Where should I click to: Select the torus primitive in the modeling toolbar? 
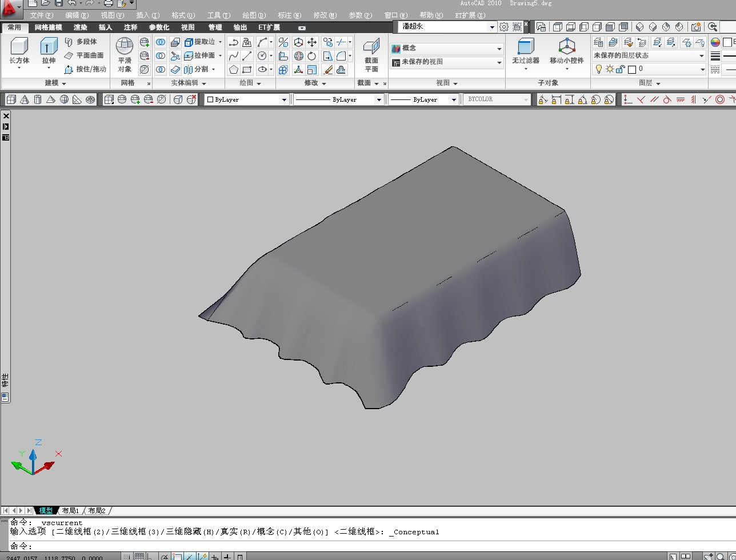point(90,99)
